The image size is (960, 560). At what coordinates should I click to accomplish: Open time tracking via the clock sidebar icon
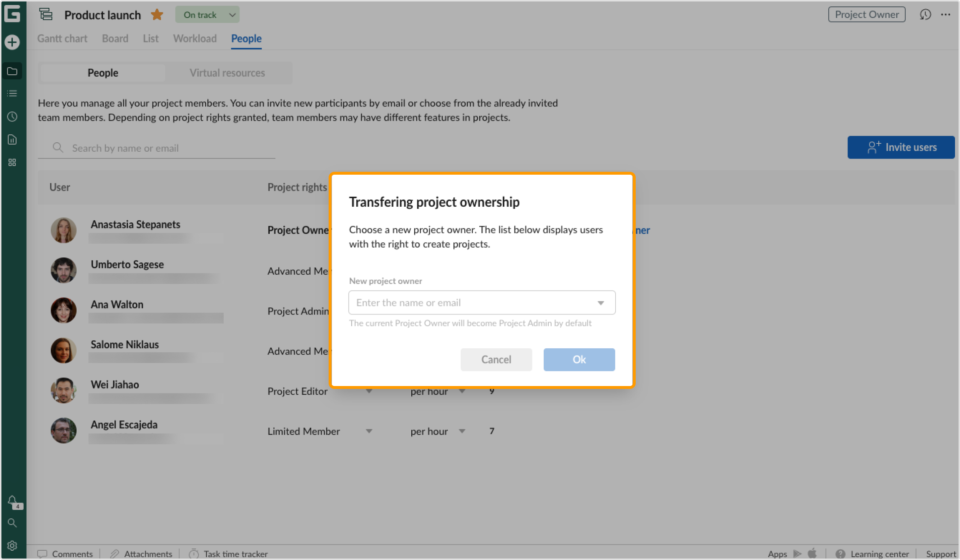pos(12,116)
